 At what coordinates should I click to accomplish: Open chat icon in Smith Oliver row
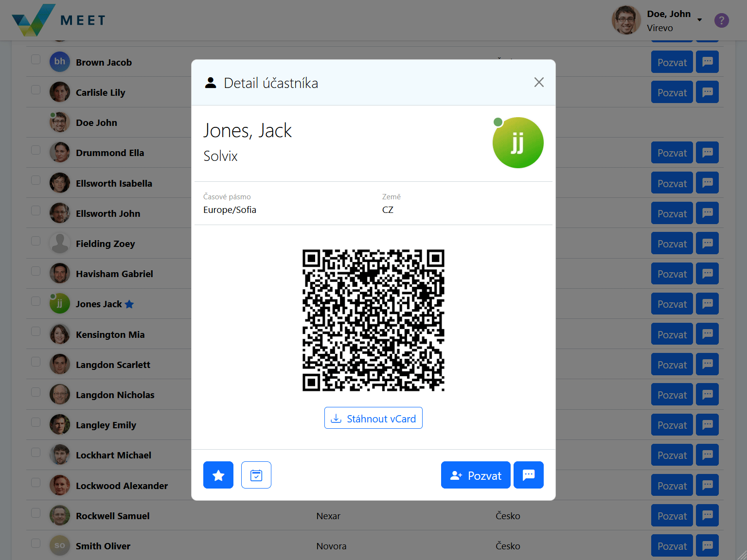pos(707,545)
